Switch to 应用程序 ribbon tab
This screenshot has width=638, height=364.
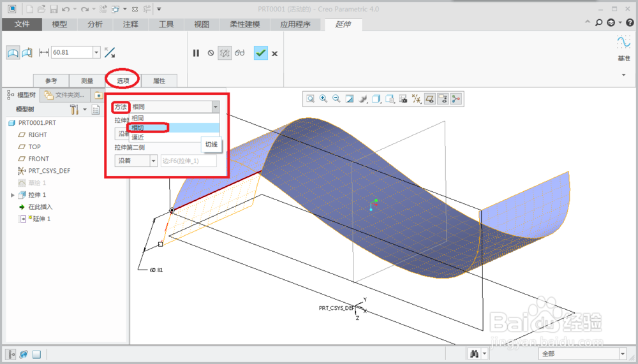tap(295, 24)
